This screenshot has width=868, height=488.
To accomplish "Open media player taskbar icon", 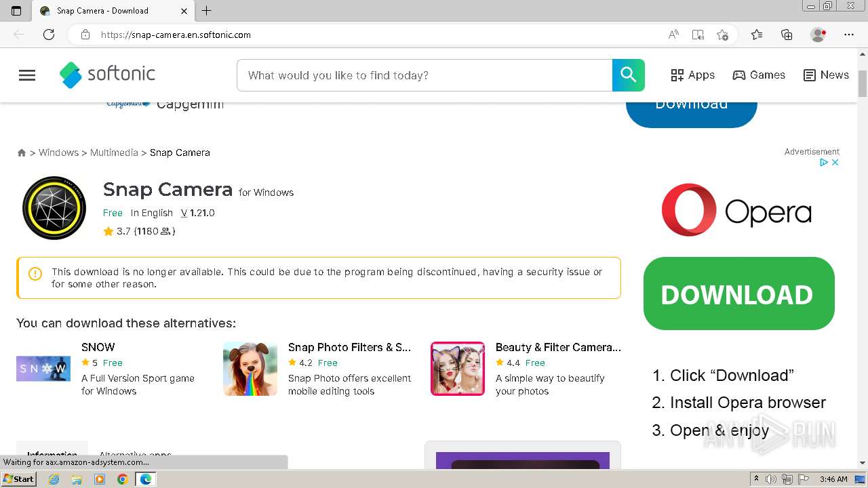I will (x=100, y=479).
